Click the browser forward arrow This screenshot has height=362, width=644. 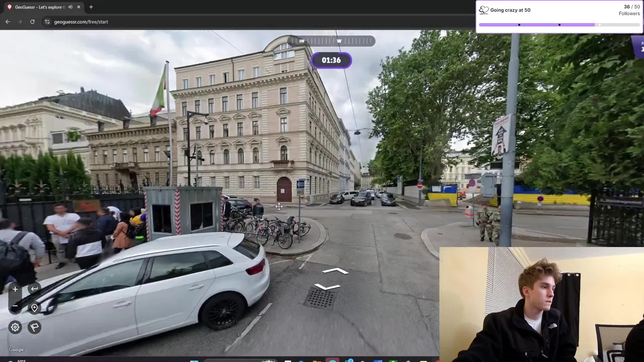coord(20,22)
